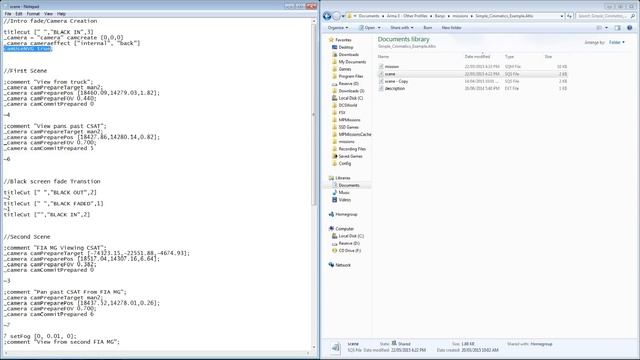Screen dimensions: 640x360
Task: Change your view icon in Explorer toolbar
Action: coord(599,28)
